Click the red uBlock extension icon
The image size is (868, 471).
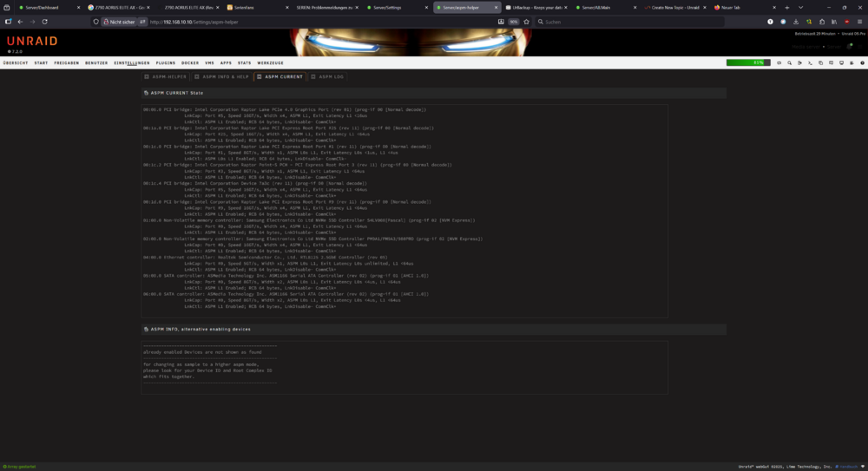(x=847, y=22)
